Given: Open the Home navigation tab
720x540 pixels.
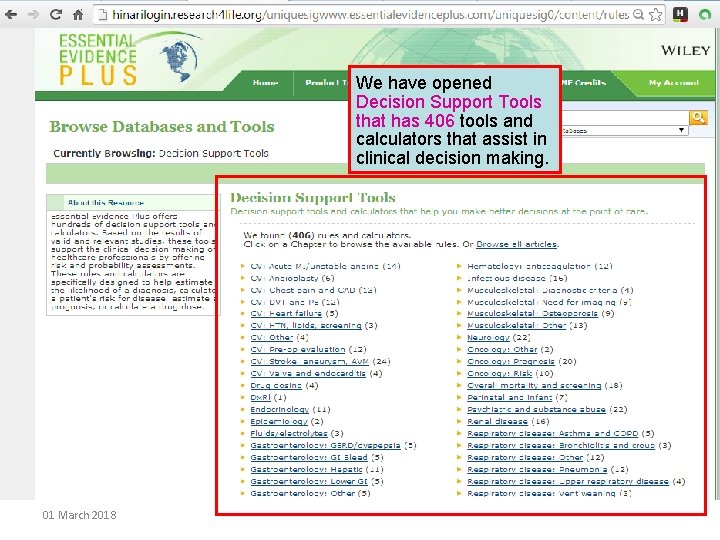Looking at the screenshot, I should coord(265,83).
